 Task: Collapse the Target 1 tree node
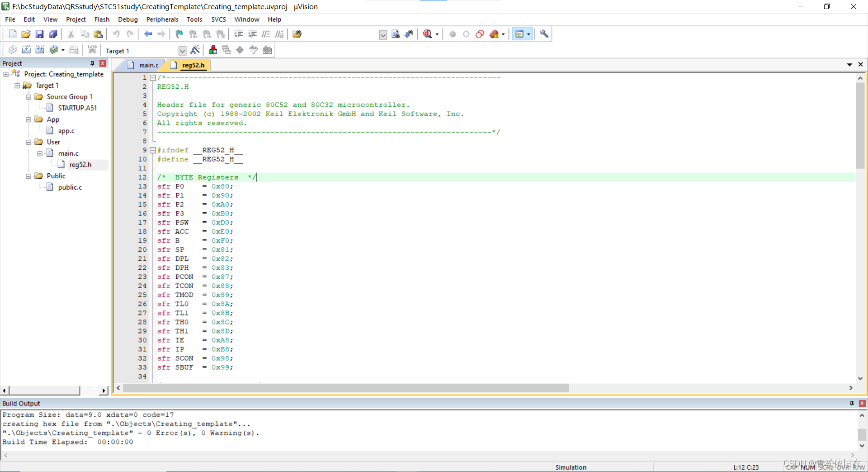coord(17,86)
